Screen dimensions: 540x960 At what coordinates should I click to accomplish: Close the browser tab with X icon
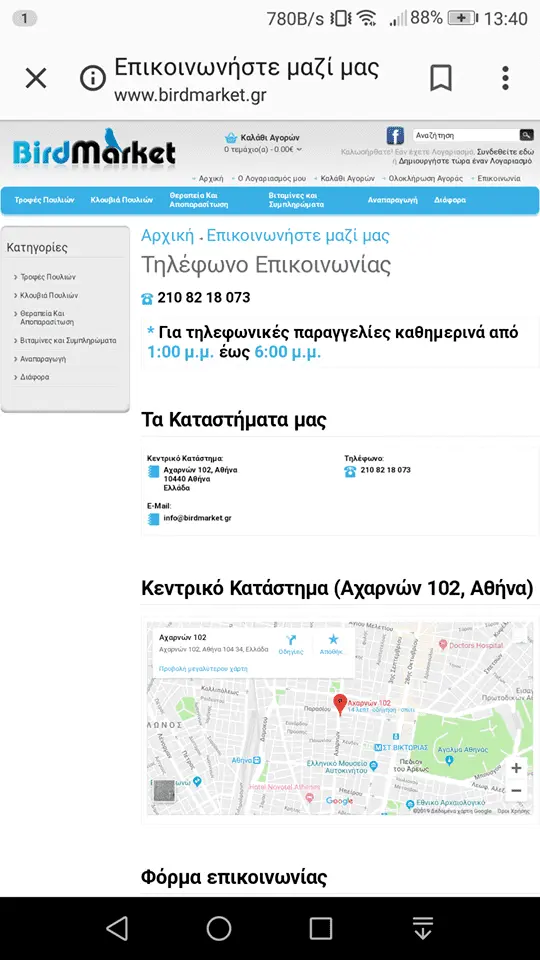(36, 78)
